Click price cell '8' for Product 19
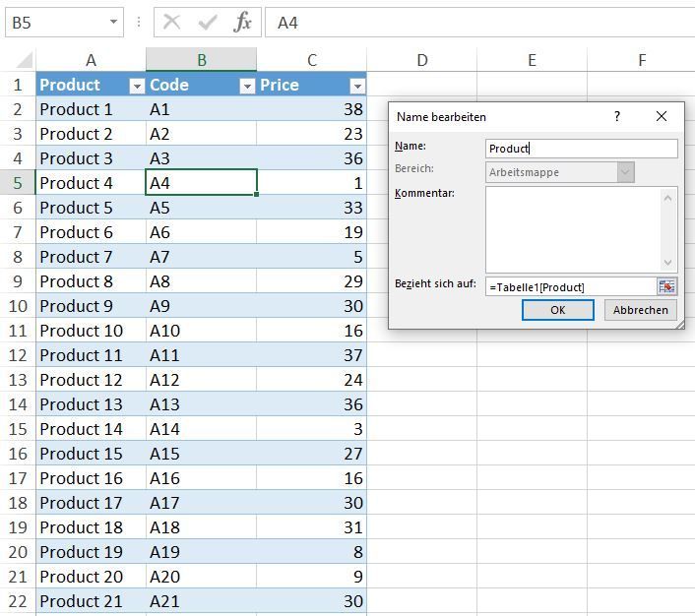This screenshot has height=616, width=695. coord(312,552)
